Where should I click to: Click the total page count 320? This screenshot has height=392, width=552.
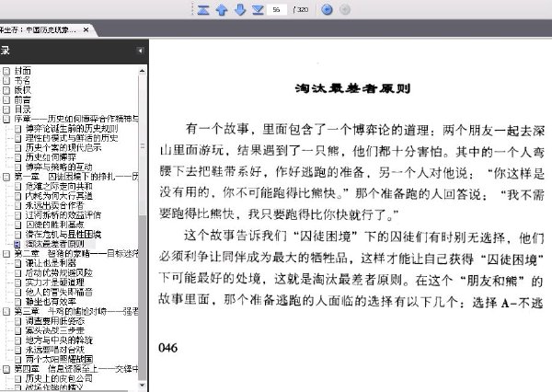[x=302, y=9]
